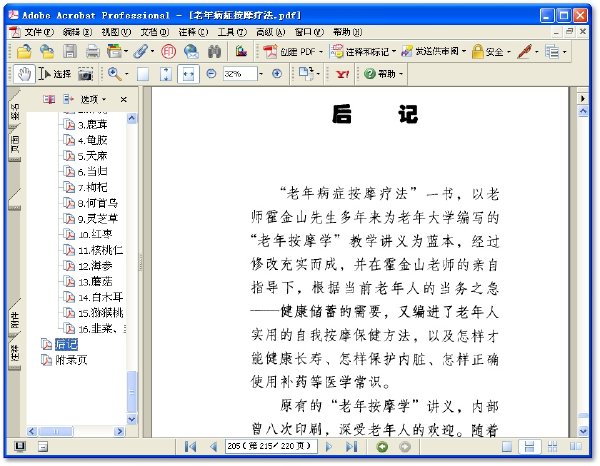Click the Yahoo Y! toolbar icon
This screenshot has height=466, width=600.
[342, 74]
